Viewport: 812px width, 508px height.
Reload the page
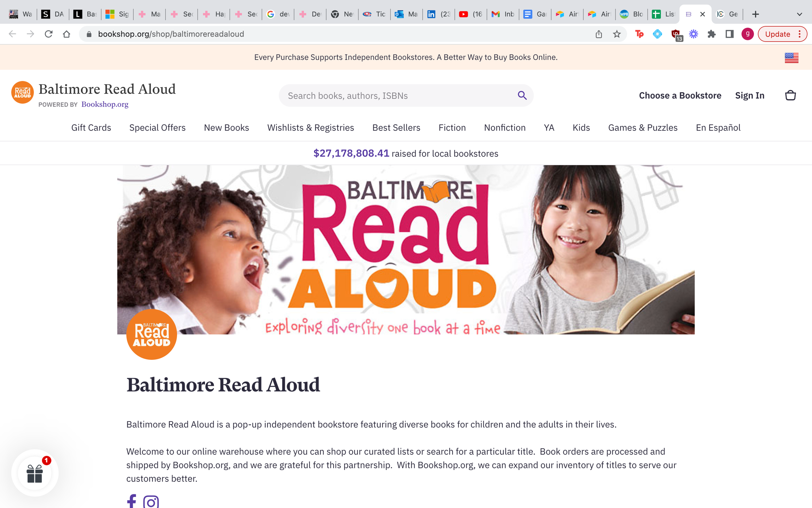click(x=49, y=34)
